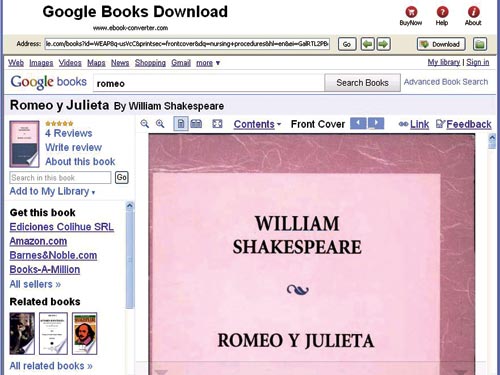Go to the next page with the blue arrow
Image resolution: width=500 pixels, height=375 pixels.
376,123
